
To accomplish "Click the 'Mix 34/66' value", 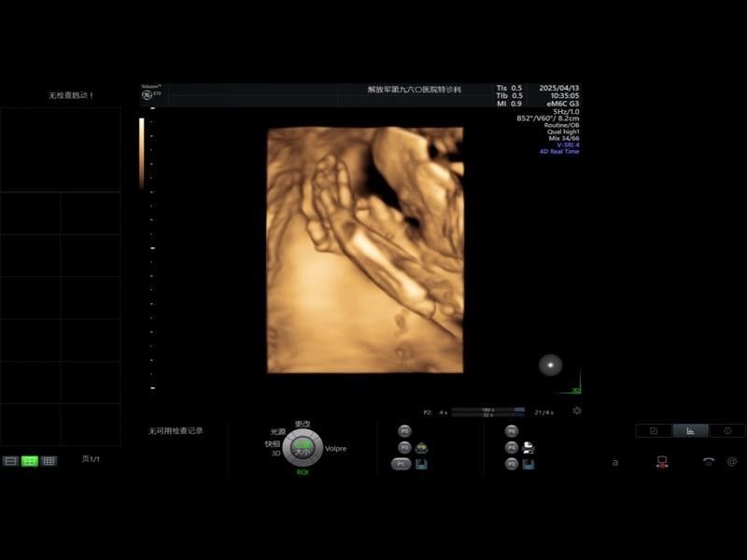I will coord(564,138).
